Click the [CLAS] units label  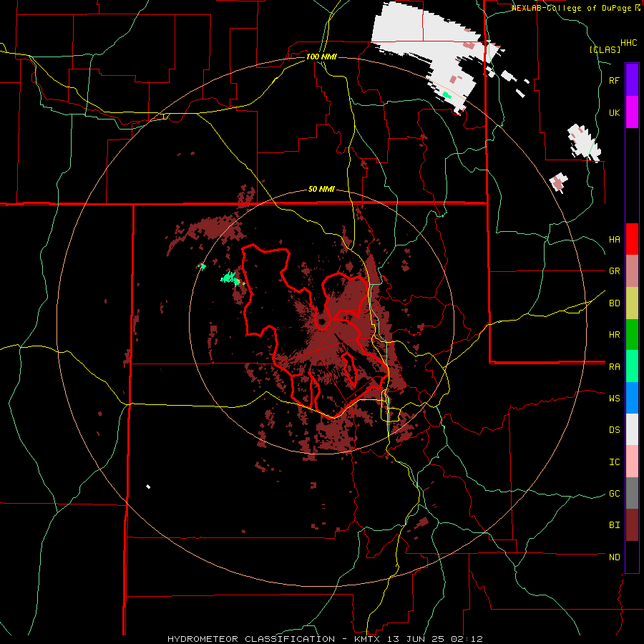click(x=605, y=49)
